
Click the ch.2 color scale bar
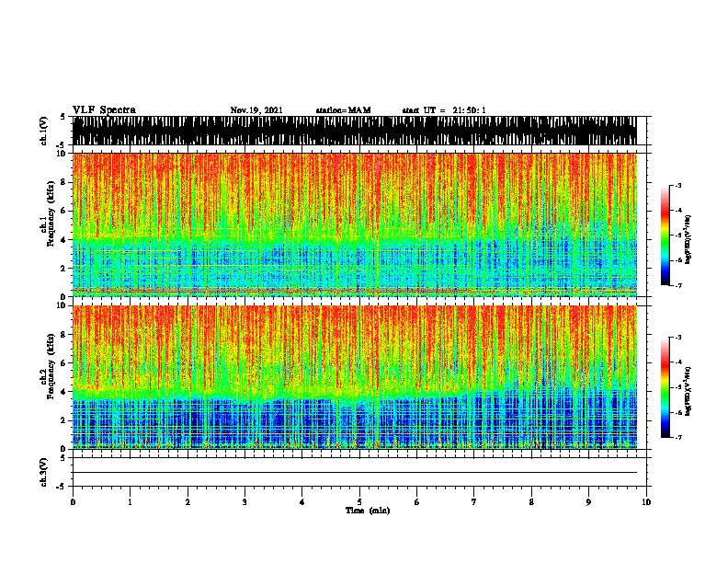pyautogui.click(x=665, y=387)
